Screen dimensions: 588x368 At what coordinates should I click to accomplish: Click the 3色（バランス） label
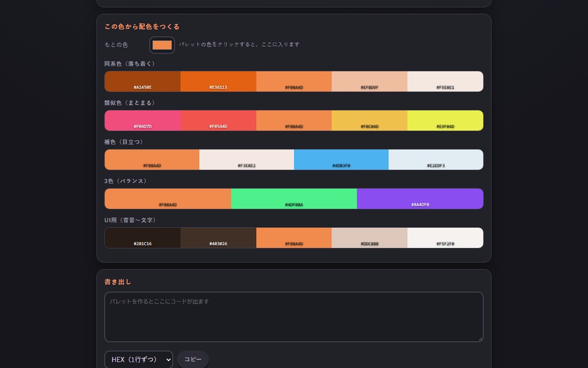pos(126,181)
